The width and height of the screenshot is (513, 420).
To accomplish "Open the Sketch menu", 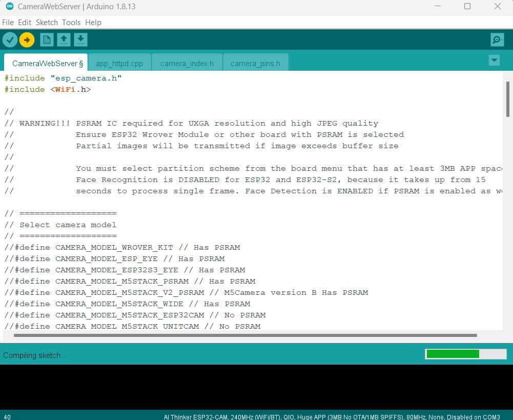I will (x=47, y=23).
